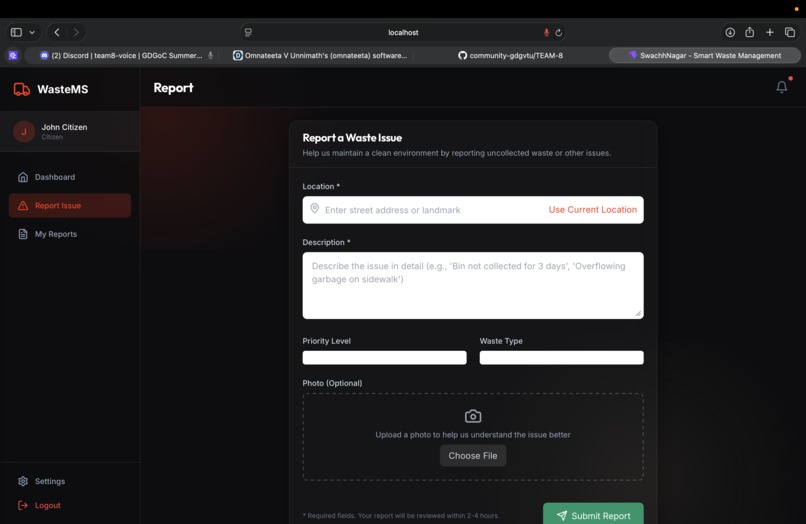Open the Priority Level dropdown
This screenshot has height=524, width=806.
click(x=384, y=358)
